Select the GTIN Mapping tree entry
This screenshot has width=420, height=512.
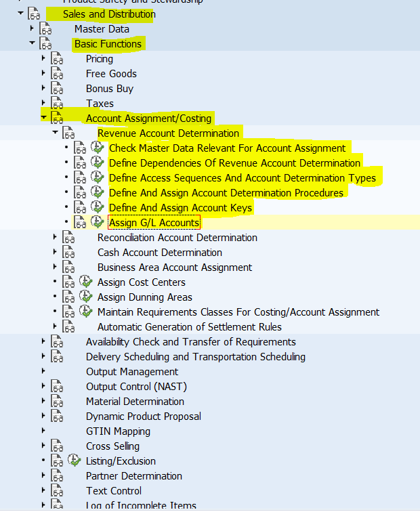(118, 431)
